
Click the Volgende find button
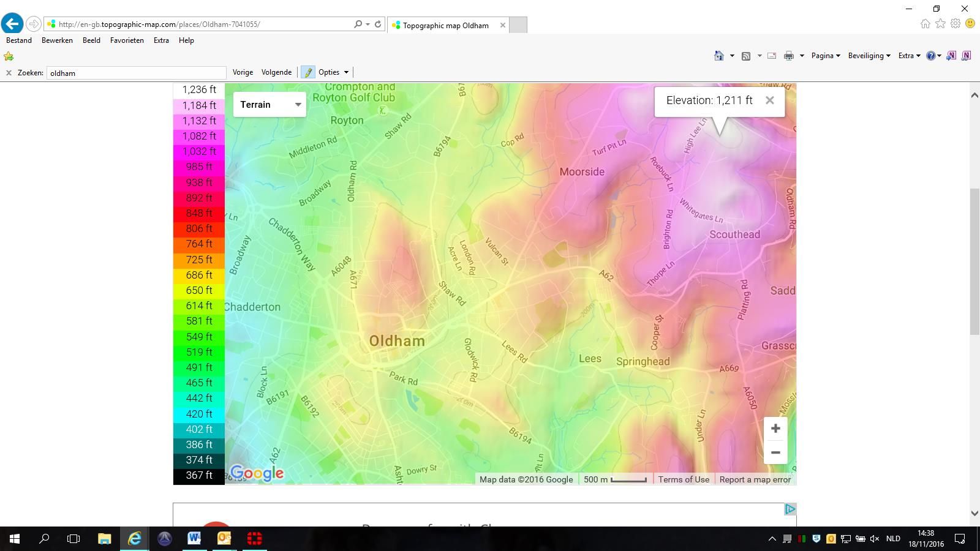276,72
